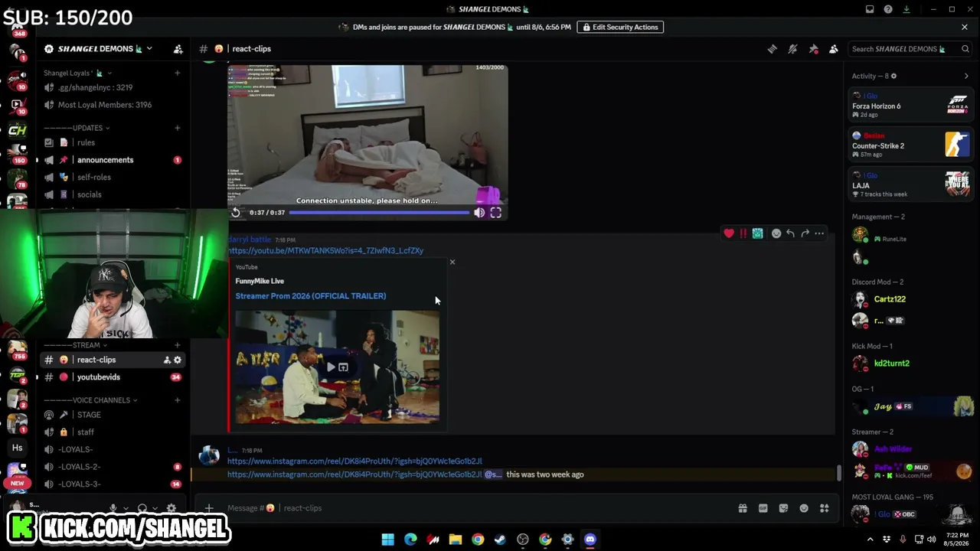Open pinned messages icon
This screenshot has width=980, height=551.
[814, 49]
